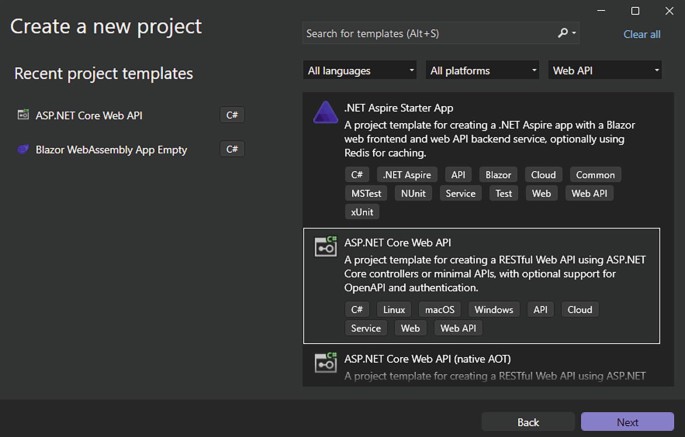685x437 pixels.
Task: Open the Web API project type dropdown
Action: (605, 70)
